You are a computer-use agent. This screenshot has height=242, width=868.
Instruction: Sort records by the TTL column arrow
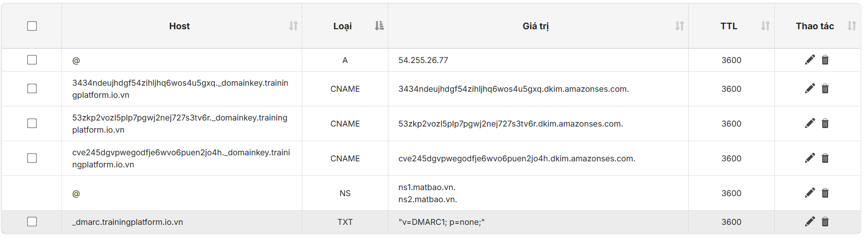click(x=765, y=26)
